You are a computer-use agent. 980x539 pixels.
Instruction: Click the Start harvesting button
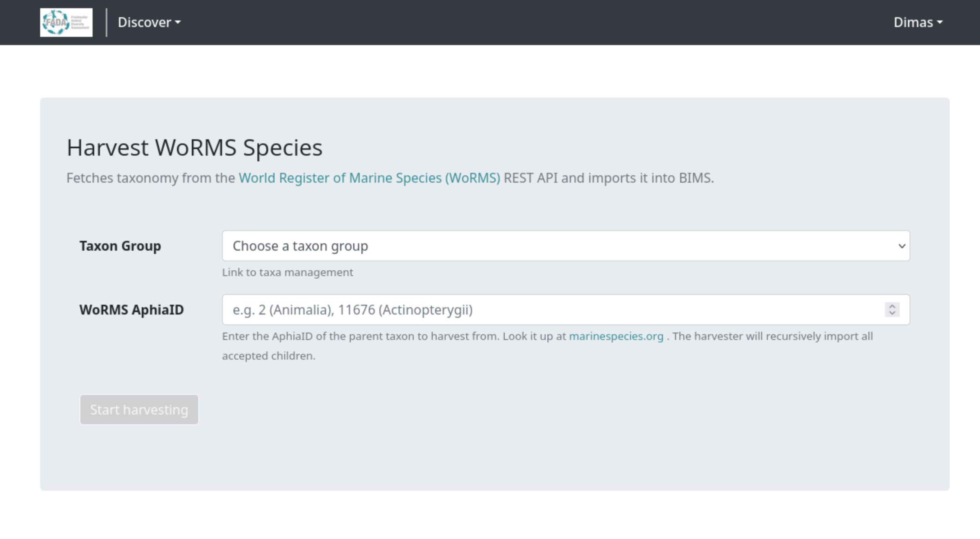pyautogui.click(x=139, y=410)
